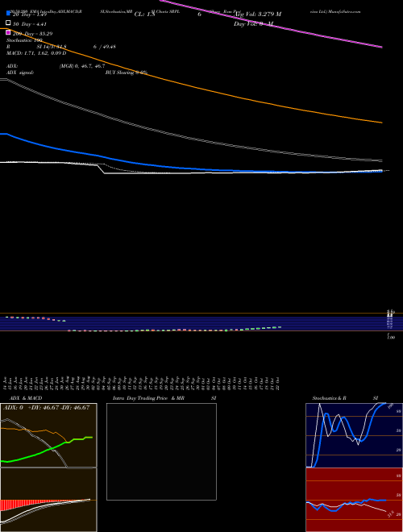Click the 'Intra Day Trading Price & MR' title
The image size is (403, 532).
[x=148, y=398]
